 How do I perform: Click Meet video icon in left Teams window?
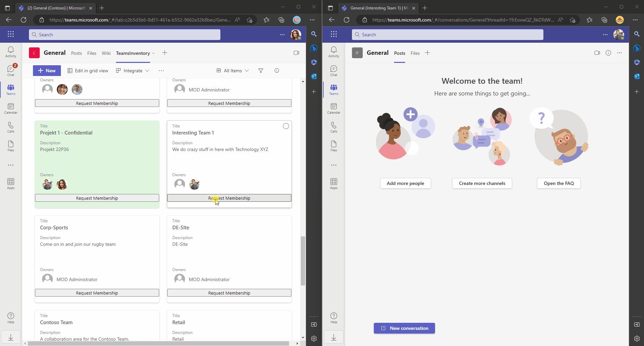point(296,53)
